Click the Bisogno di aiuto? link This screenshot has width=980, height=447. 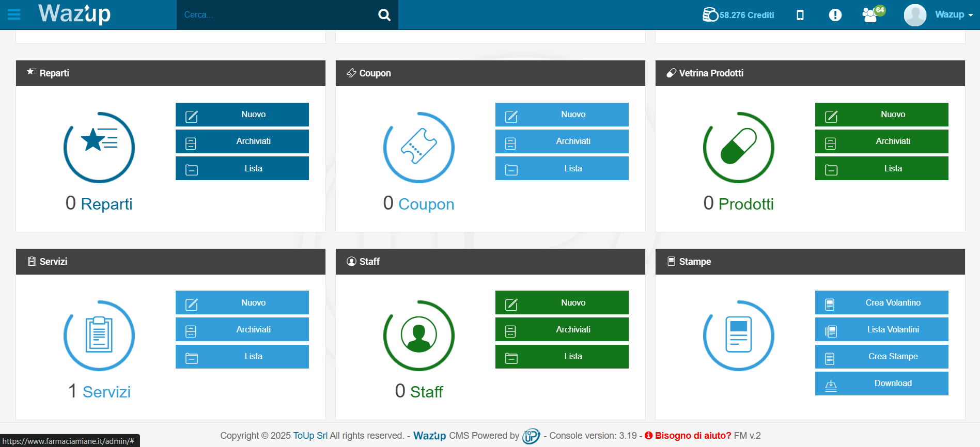coord(692,436)
